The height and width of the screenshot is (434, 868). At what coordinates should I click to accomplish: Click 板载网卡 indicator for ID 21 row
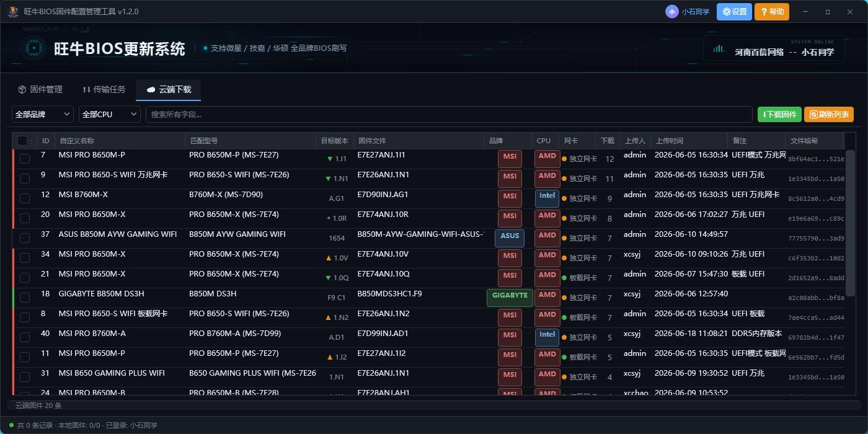pyautogui.click(x=579, y=278)
